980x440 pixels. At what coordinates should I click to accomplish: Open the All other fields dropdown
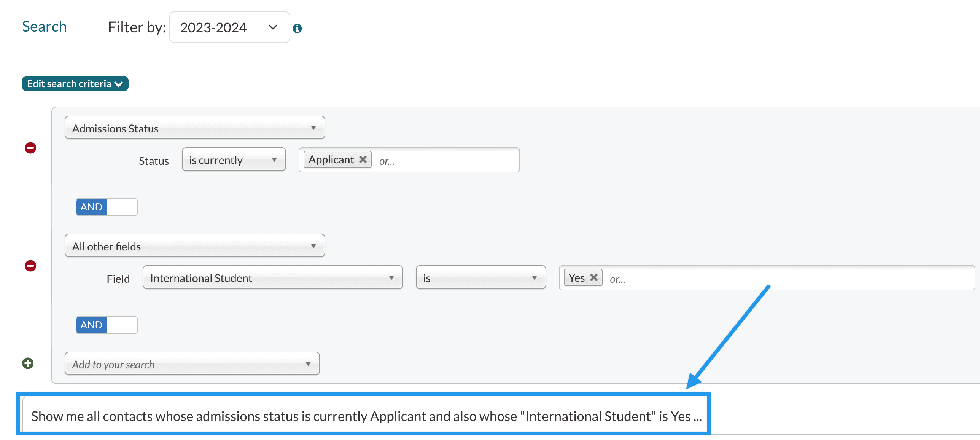click(194, 246)
